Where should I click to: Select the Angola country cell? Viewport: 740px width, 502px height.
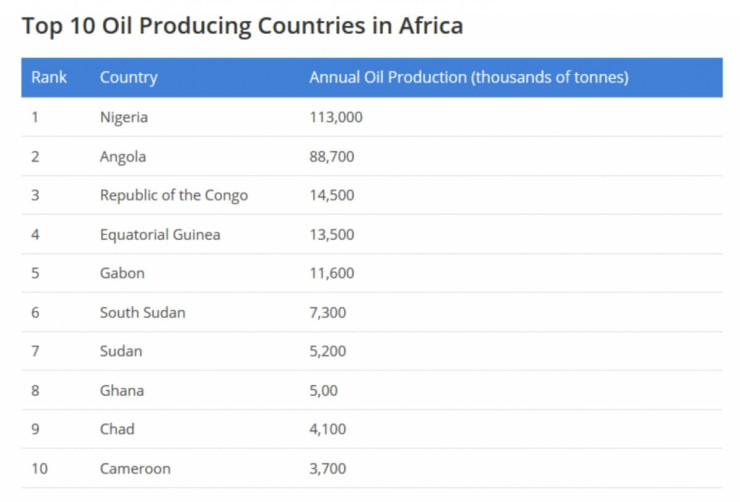(x=123, y=156)
